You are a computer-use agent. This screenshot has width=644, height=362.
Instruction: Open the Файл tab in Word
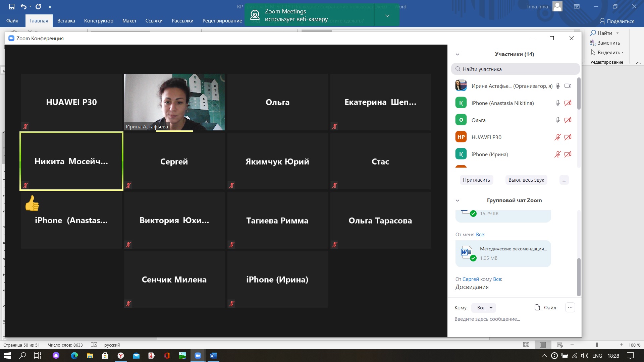tap(12, 20)
